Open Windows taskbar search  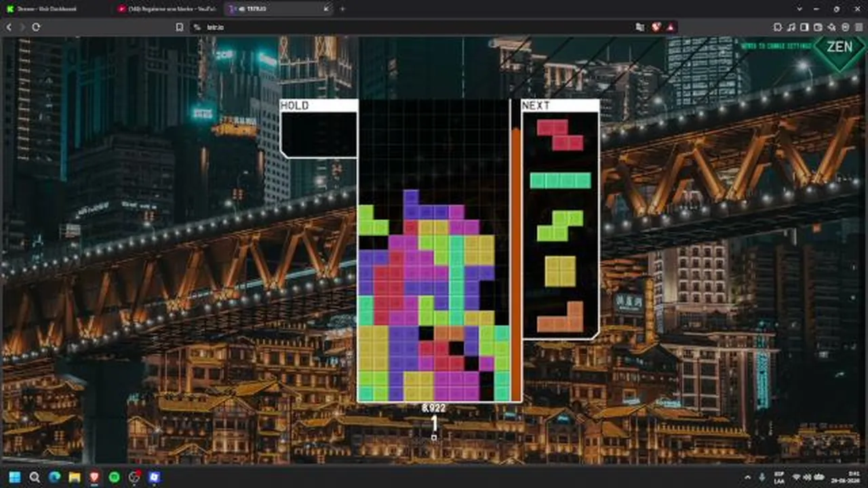[35, 477]
